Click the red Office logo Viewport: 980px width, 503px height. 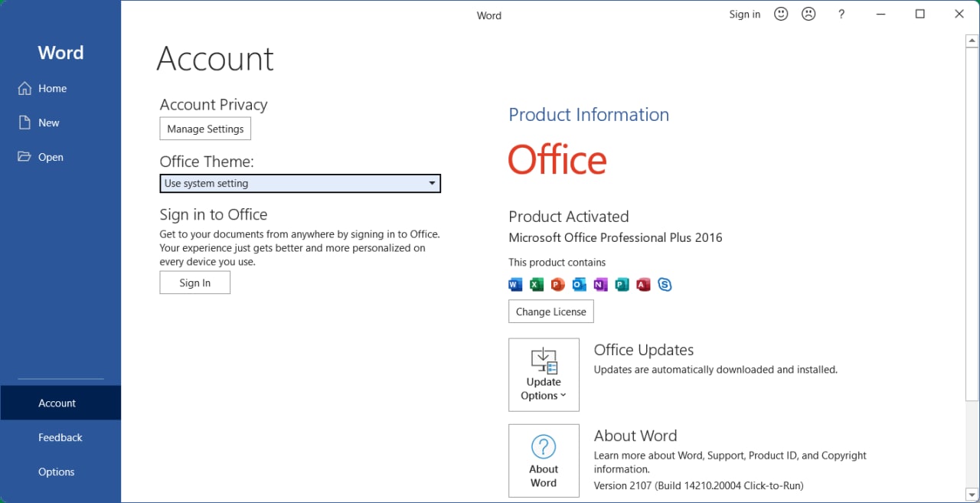tap(557, 160)
